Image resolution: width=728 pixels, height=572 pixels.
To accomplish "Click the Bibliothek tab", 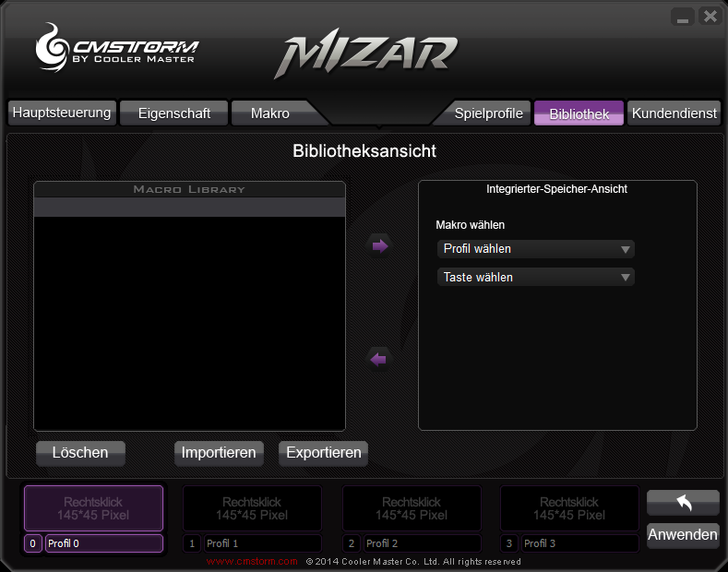I will tap(579, 113).
